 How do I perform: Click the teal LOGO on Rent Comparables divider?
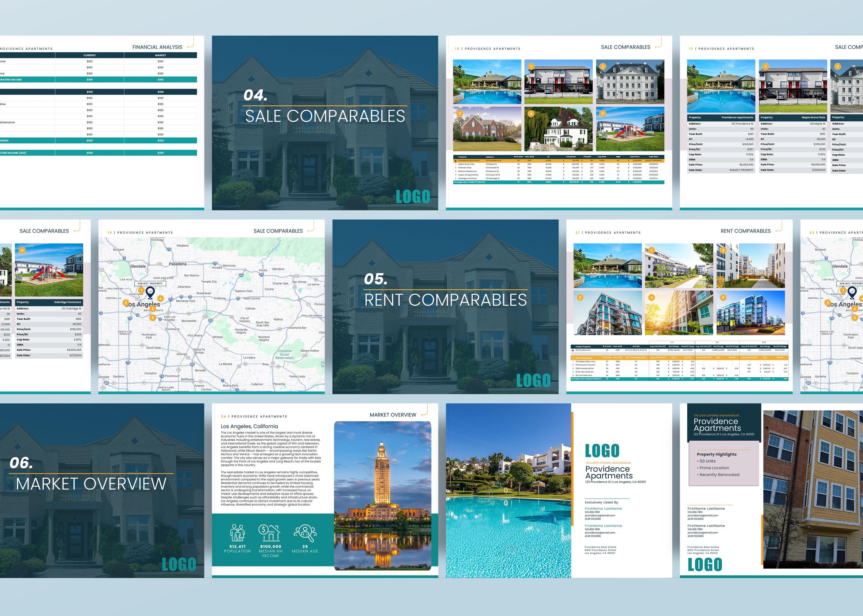click(533, 381)
